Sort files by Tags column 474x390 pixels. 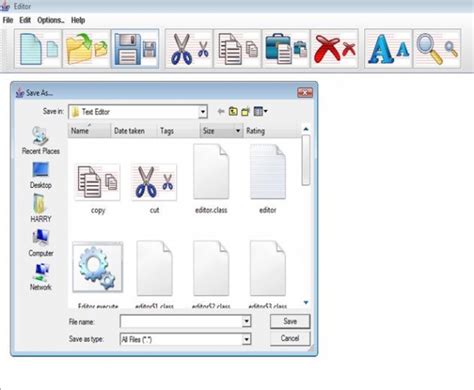(x=178, y=131)
